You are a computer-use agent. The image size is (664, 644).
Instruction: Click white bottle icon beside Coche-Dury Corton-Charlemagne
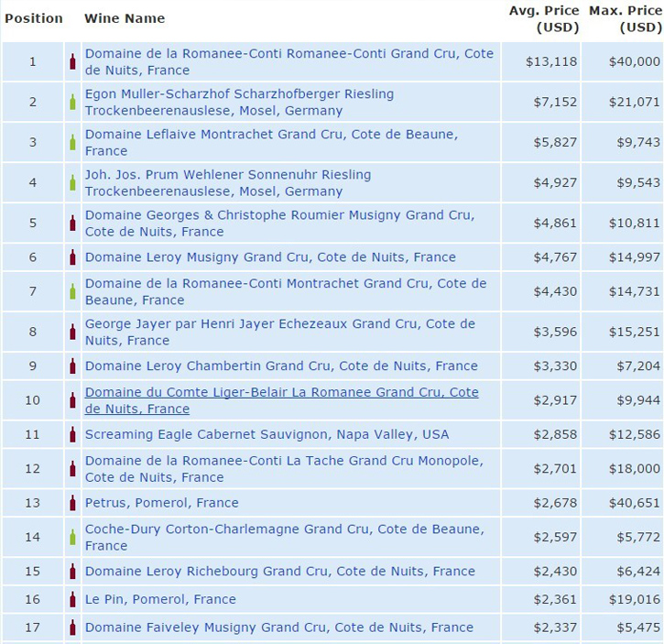pos(72,537)
